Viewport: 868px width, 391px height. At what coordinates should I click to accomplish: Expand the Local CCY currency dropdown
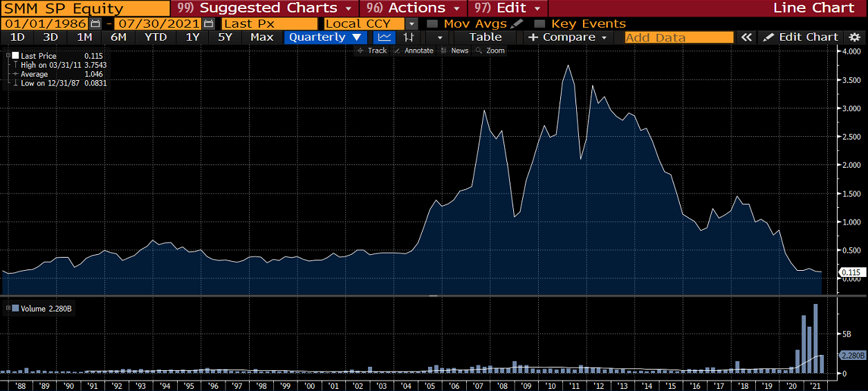[x=412, y=23]
